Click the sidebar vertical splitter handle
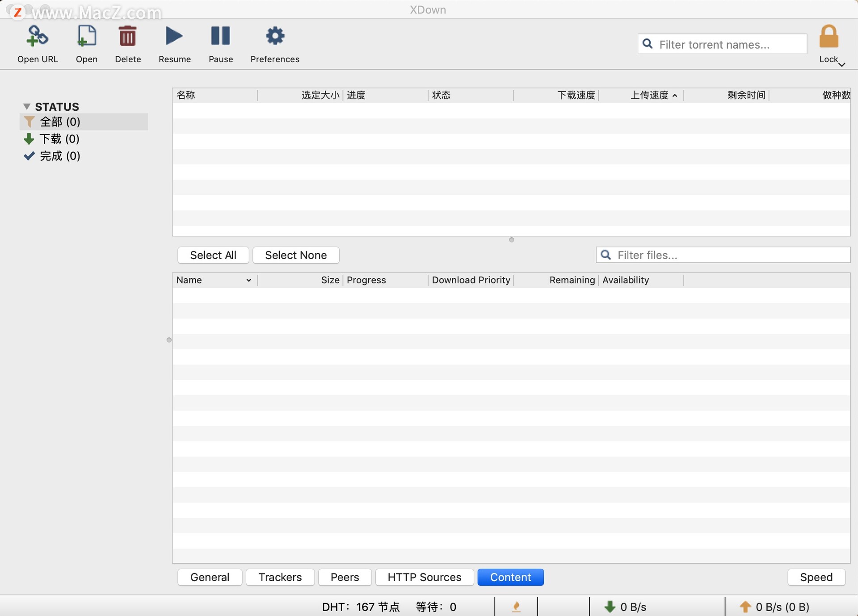The width and height of the screenshot is (858, 616). coord(169,340)
